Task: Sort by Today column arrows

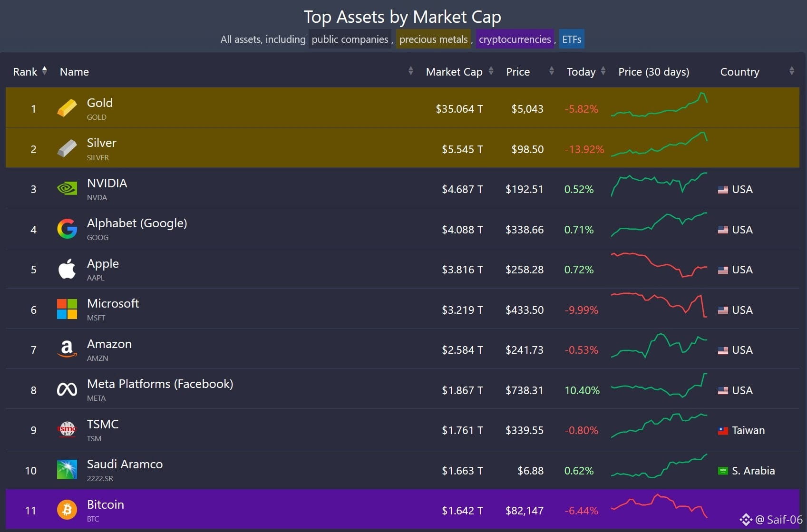Action: click(603, 71)
